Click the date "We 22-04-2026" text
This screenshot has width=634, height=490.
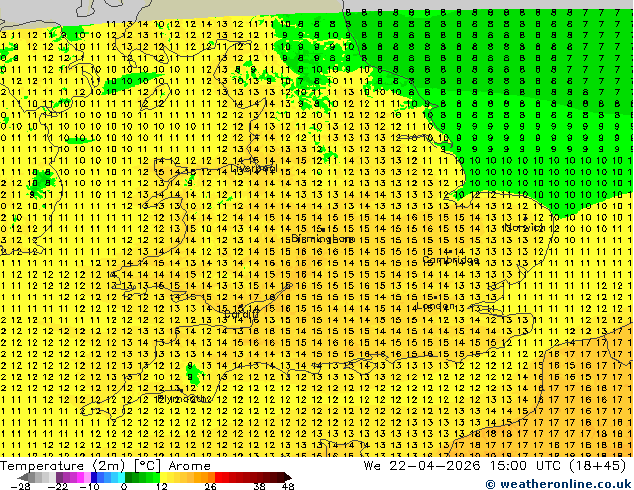click(422, 466)
